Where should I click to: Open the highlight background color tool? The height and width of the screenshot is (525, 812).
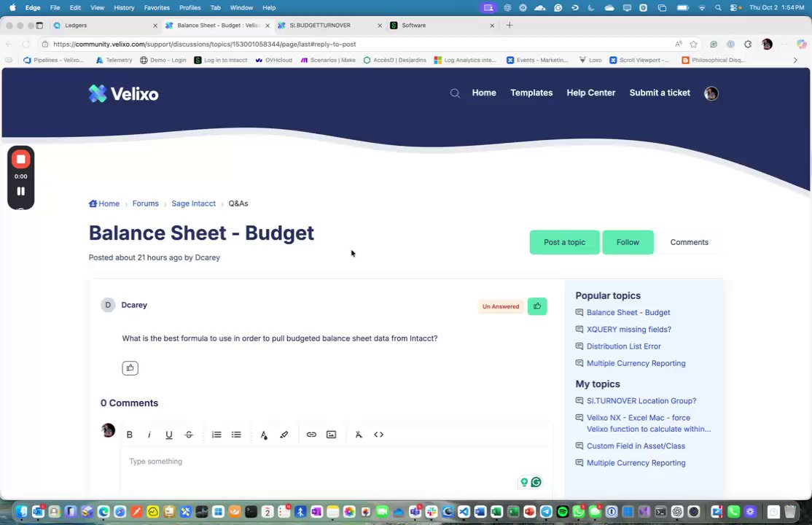tap(284, 435)
